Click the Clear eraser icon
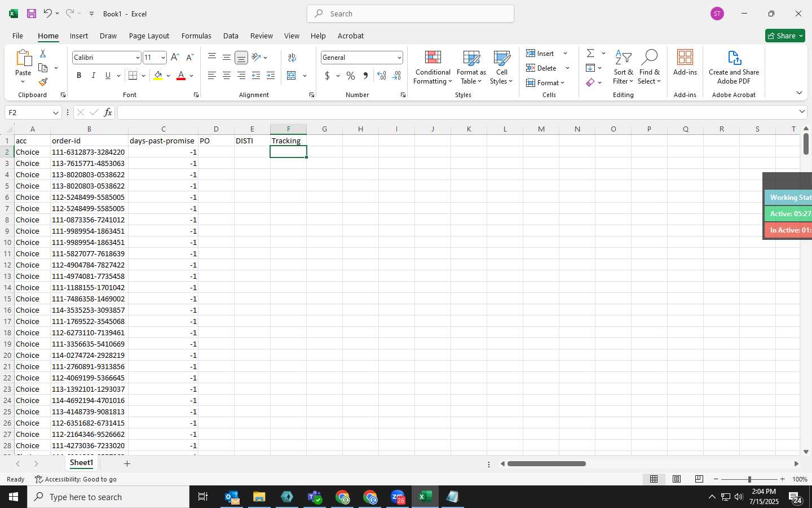Viewport: 812px width, 508px height. click(590, 82)
